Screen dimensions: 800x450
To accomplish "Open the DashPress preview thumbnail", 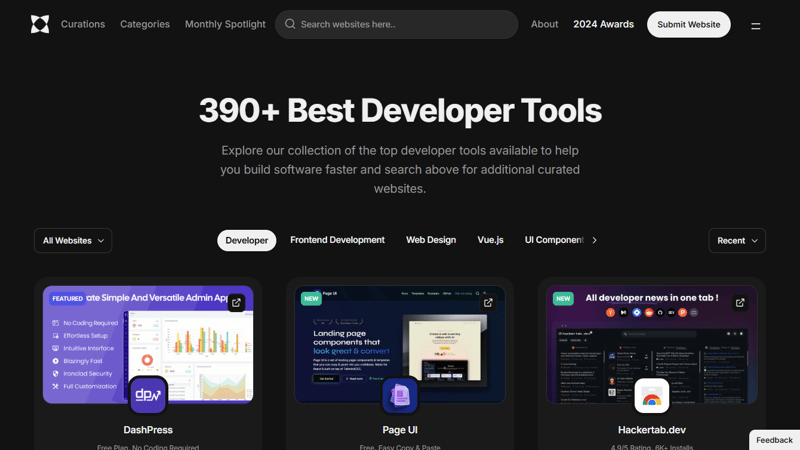I will click(x=148, y=344).
